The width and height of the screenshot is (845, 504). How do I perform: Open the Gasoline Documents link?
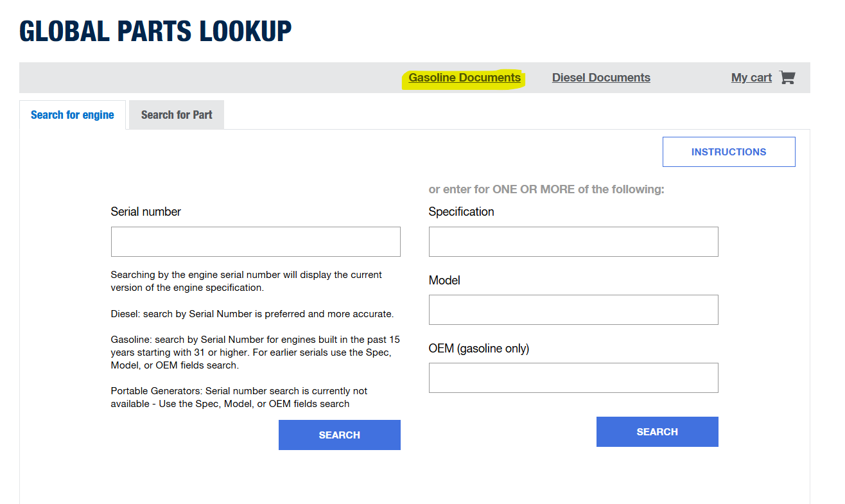[464, 78]
